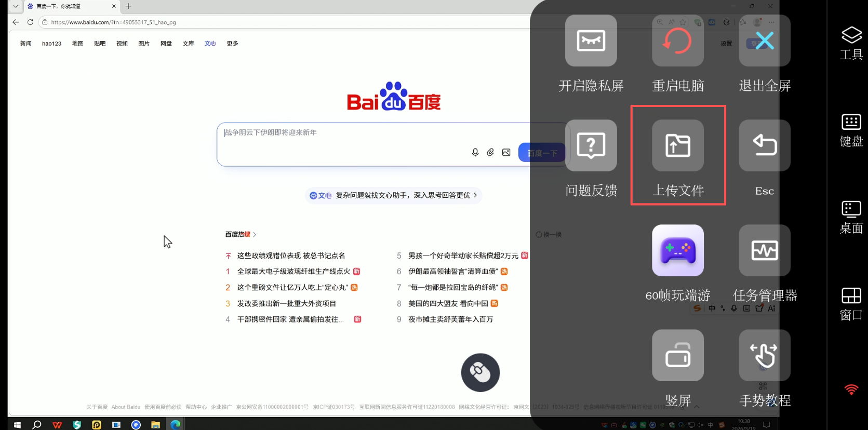Click the 桌面 desktop sidebar icon

pyautogui.click(x=851, y=217)
